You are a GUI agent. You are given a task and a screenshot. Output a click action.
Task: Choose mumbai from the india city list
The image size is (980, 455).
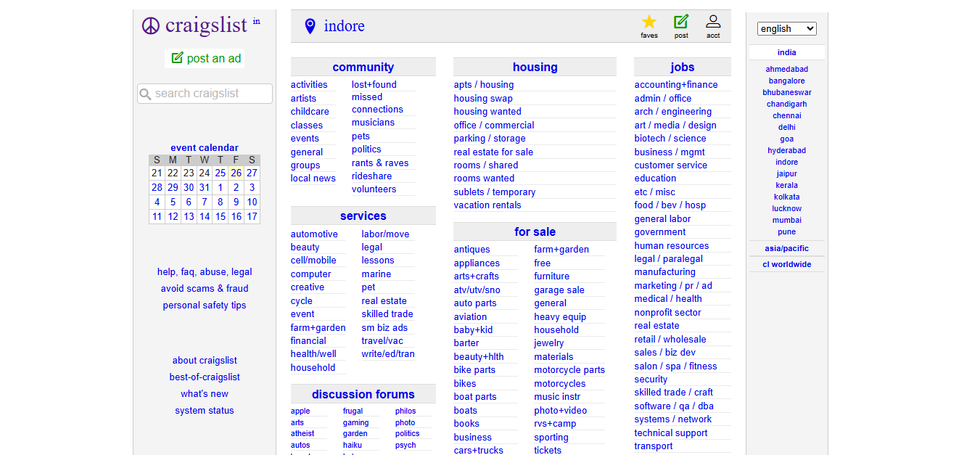pos(786,220)
